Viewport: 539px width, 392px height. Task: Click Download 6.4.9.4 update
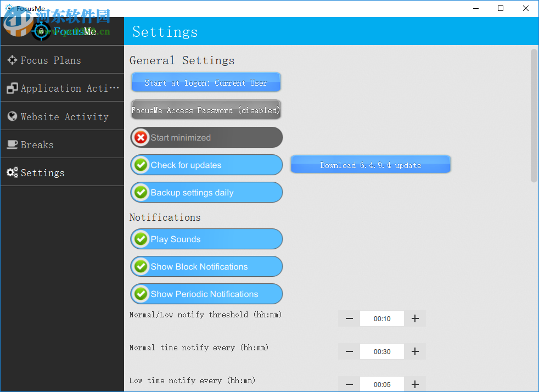coord(370,164)
